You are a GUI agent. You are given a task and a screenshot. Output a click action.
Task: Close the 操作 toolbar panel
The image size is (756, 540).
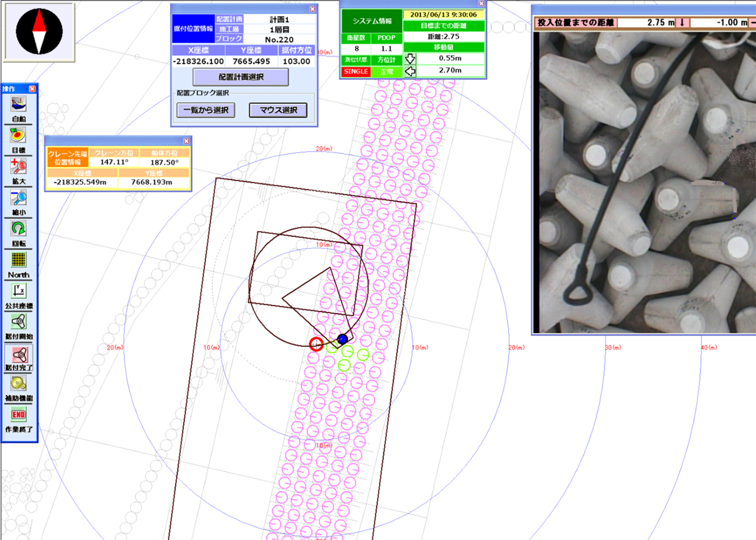pos(33,89)
